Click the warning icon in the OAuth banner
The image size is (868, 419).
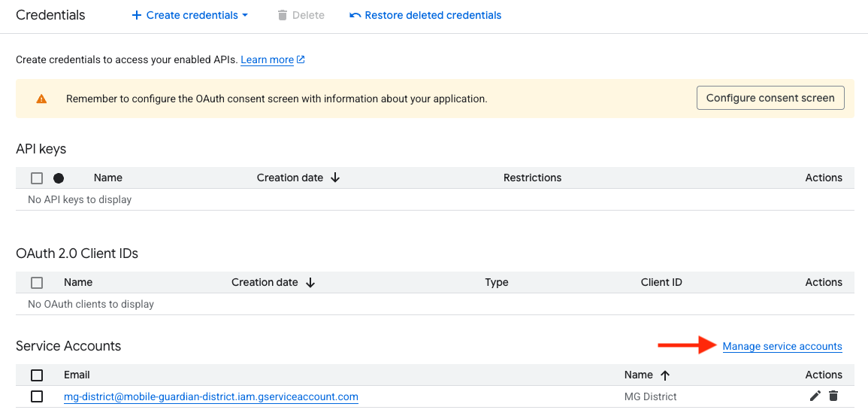pyautogui.click(x=41, y=99)
